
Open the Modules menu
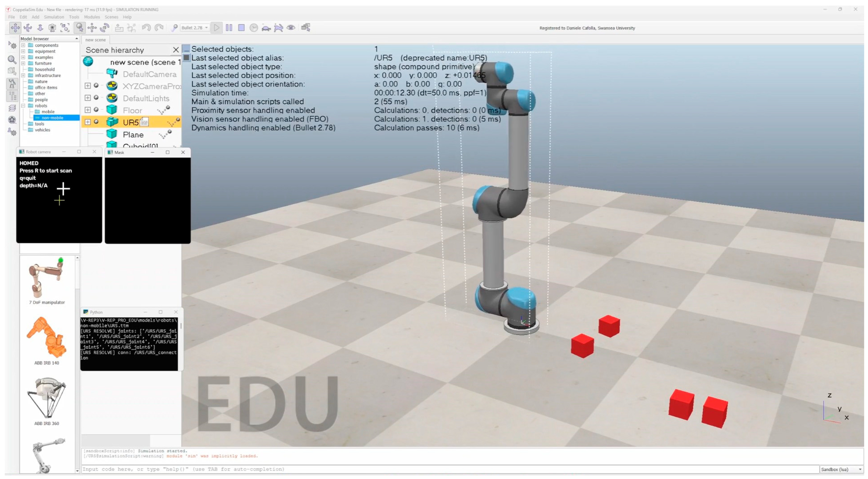pyautogui.click(x=92, y=17)
